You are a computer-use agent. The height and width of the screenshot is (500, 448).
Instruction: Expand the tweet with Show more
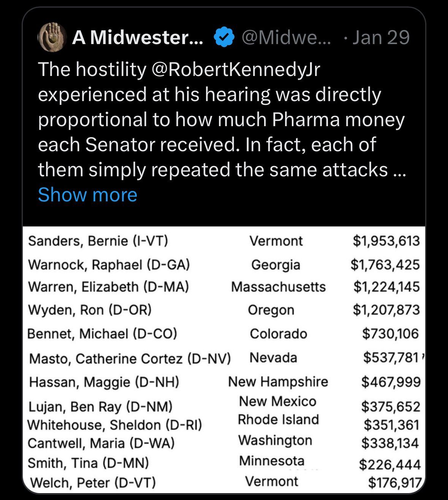coord(87,195)
